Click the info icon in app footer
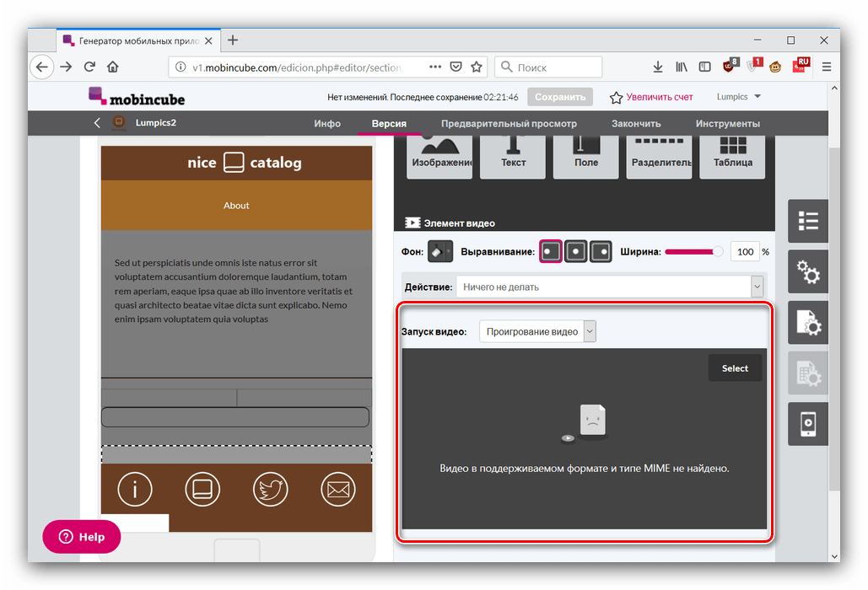This screenshot has height=590, width=868. pyautogui.click(x=134, y=490)
